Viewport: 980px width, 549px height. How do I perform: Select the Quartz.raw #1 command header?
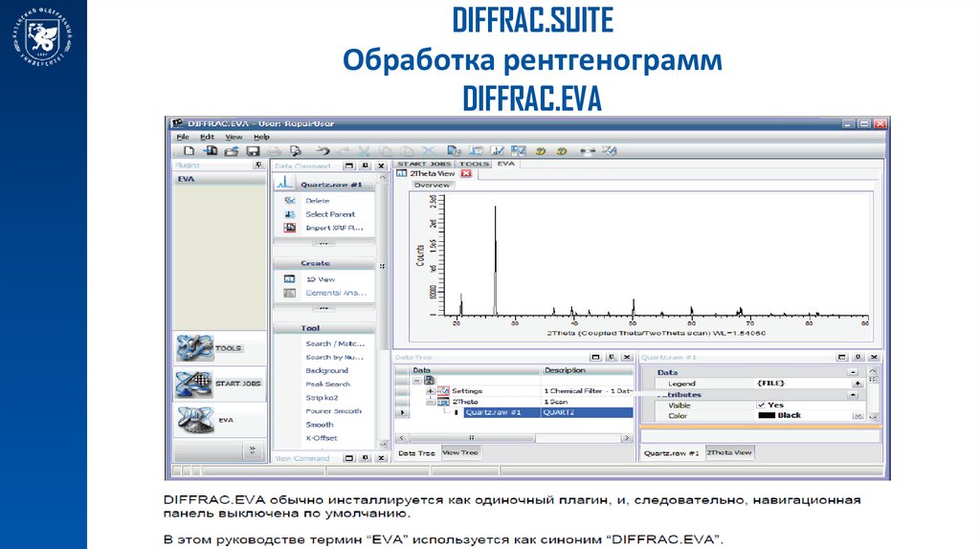(324, 185)
